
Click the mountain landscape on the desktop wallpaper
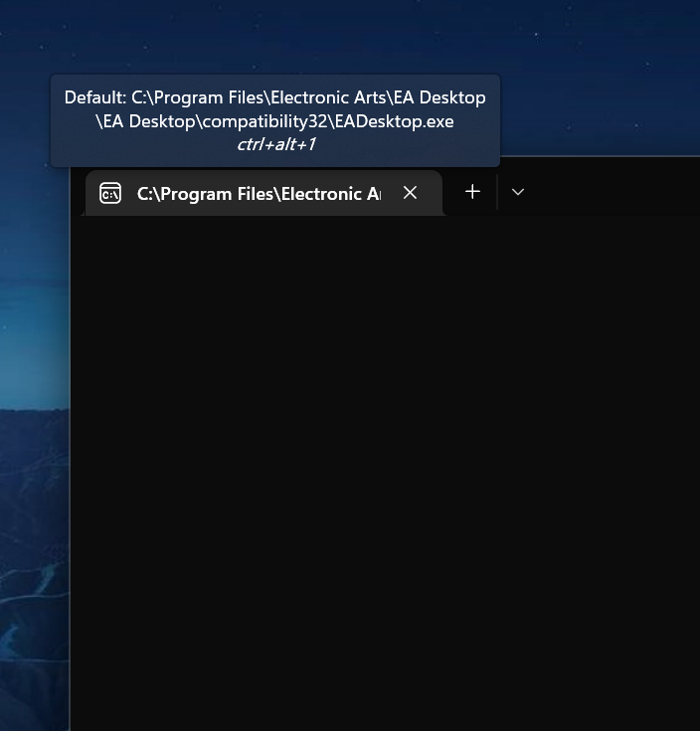pos(30,517)
